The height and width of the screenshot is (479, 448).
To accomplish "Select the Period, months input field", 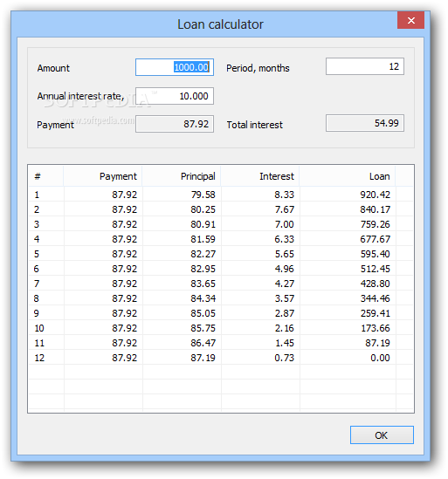I will click(x=365, y=66).
